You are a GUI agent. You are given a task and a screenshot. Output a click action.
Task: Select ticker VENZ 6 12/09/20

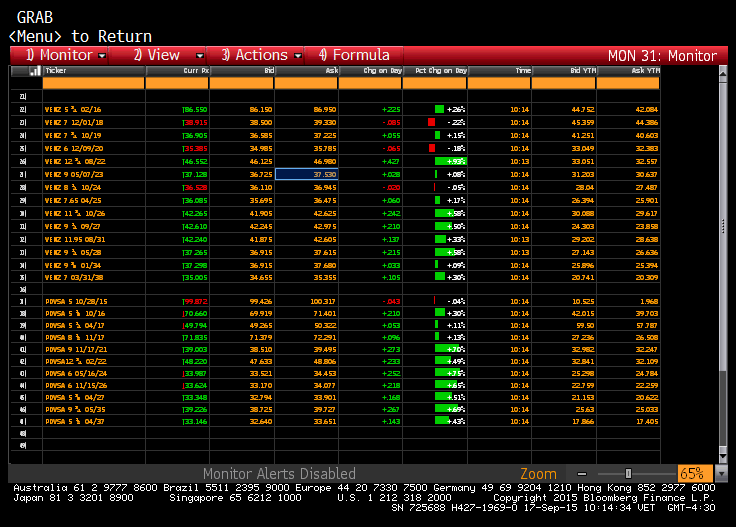(74, 148)
